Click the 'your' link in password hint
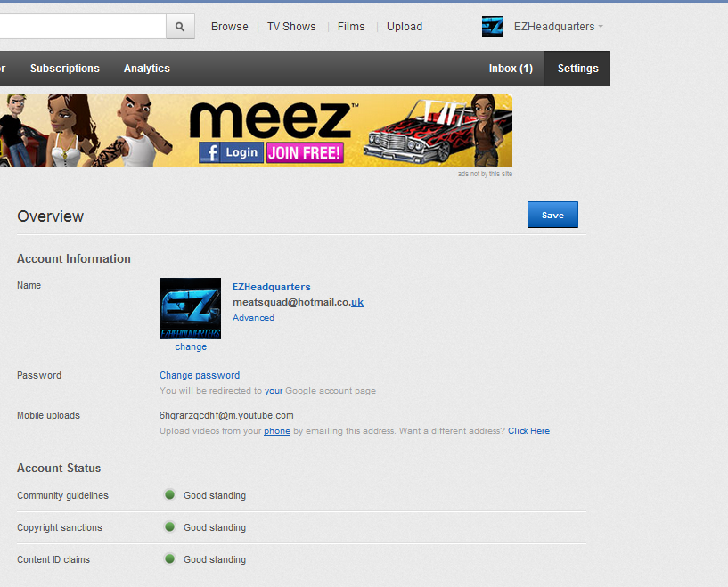 274,391
